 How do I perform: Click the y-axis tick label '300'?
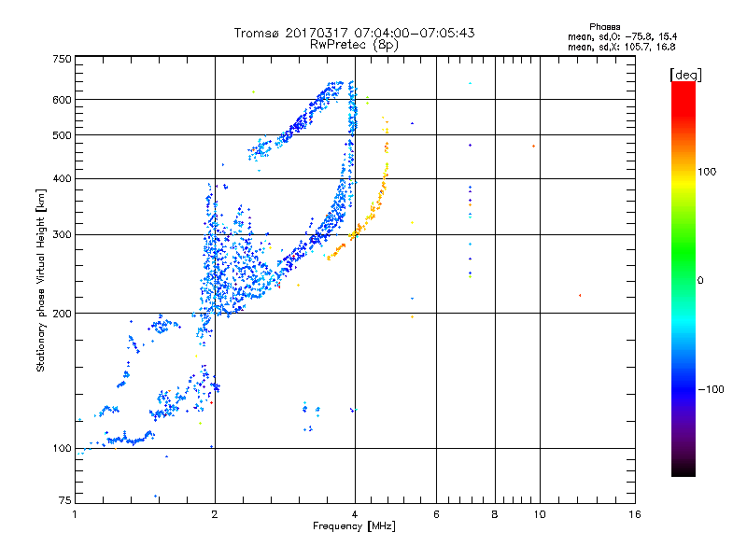coord(62,235)
